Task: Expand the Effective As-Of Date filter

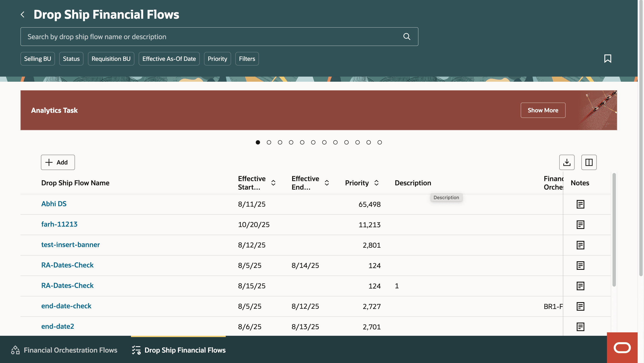Action: [169, 59]
